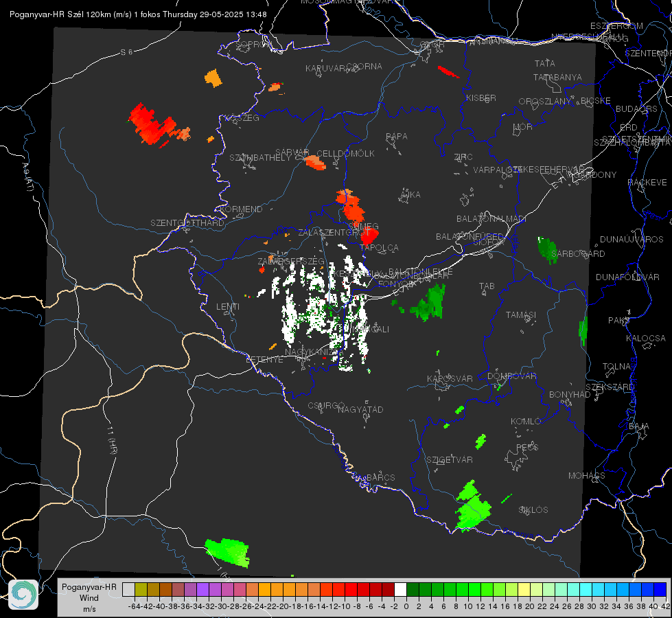Screen dimensions: 672x618
Task: Click the BONYHAD town label
Action: (x=570, y=395)
